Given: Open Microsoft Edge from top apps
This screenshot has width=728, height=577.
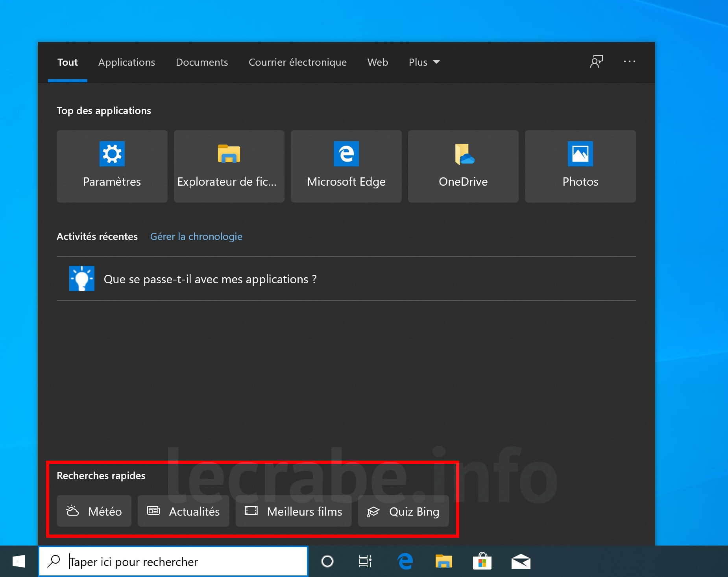Looking at the screenshot, I should [346, 166].
